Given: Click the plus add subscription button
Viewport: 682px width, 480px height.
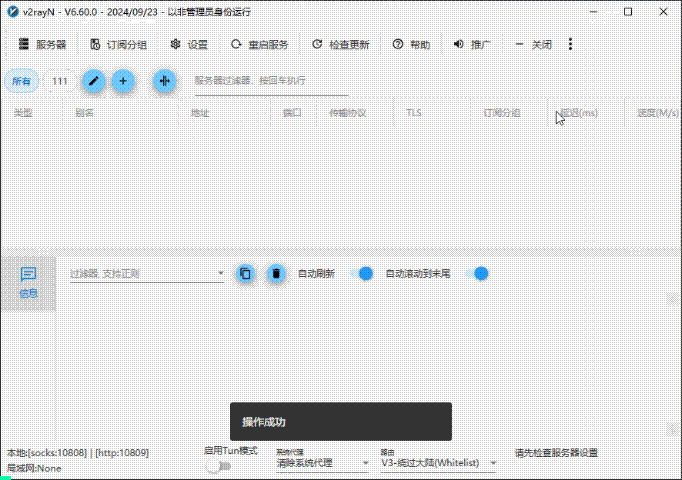Looking at the screenshot, I should pyautogui.click(x=123, y=81).
